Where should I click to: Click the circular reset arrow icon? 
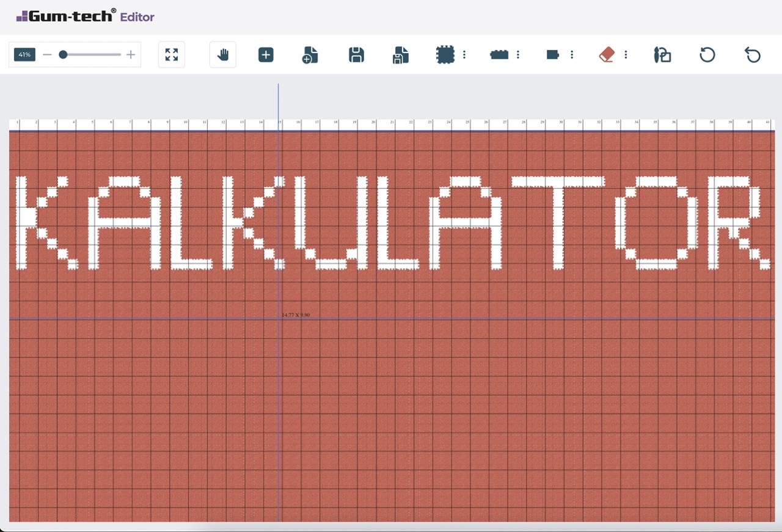tap(707, 55)
